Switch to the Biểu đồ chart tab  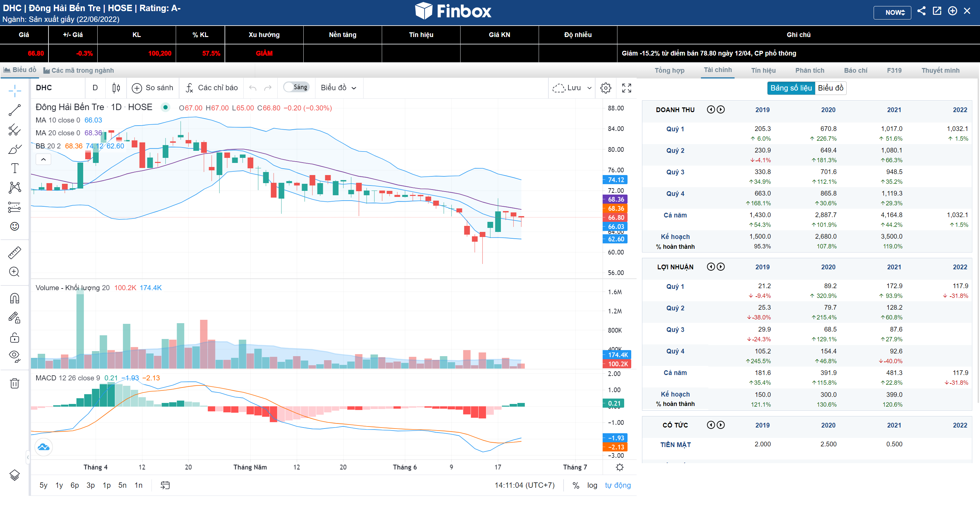coord(20,70)
